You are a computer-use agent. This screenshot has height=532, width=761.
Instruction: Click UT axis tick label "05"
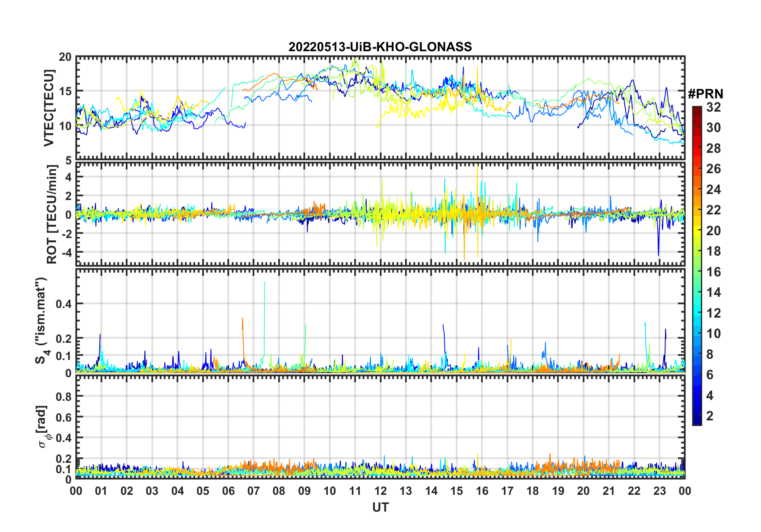(203, 491)
